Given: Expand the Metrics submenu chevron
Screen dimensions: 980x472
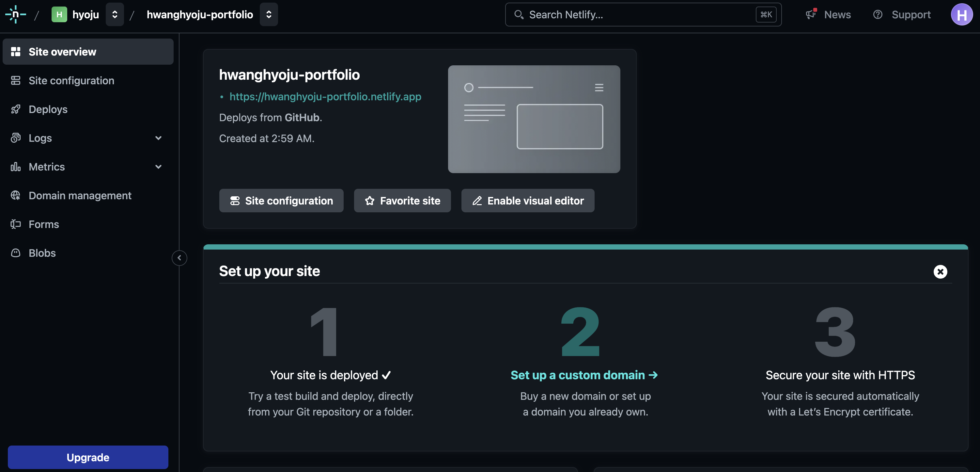Looking at the screenshot, I should (x=158, y=167).
